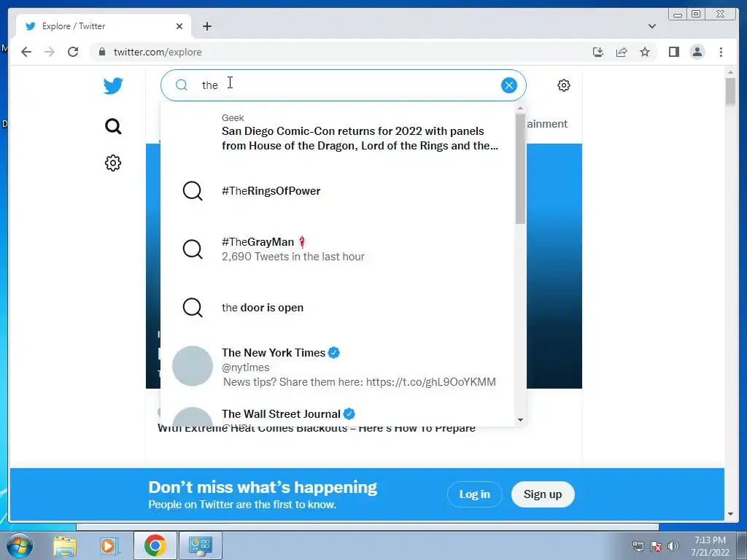Click search icon beside #TheRingsOfPower

click(x=193, y=191)
